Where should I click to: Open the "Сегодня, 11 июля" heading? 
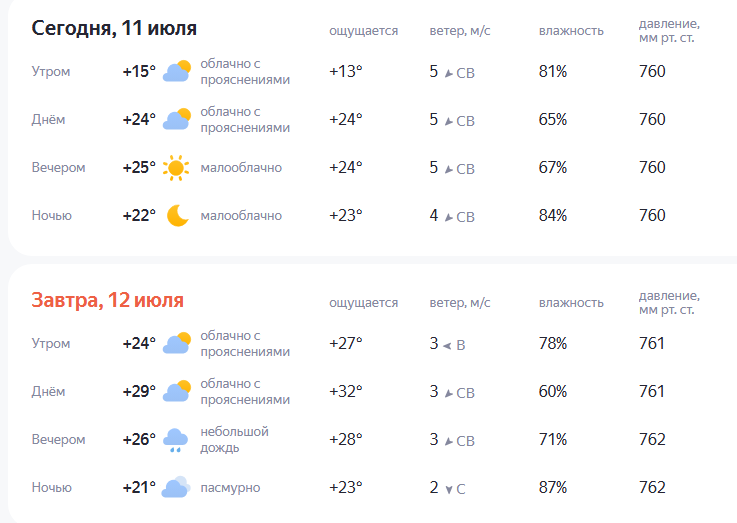pyautogui.click(x=114, y=28)
